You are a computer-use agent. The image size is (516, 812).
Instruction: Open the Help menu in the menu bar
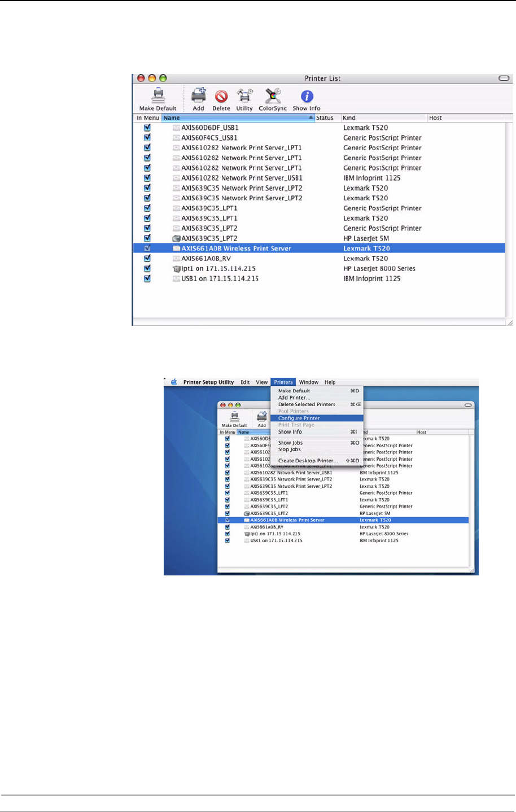330,382
